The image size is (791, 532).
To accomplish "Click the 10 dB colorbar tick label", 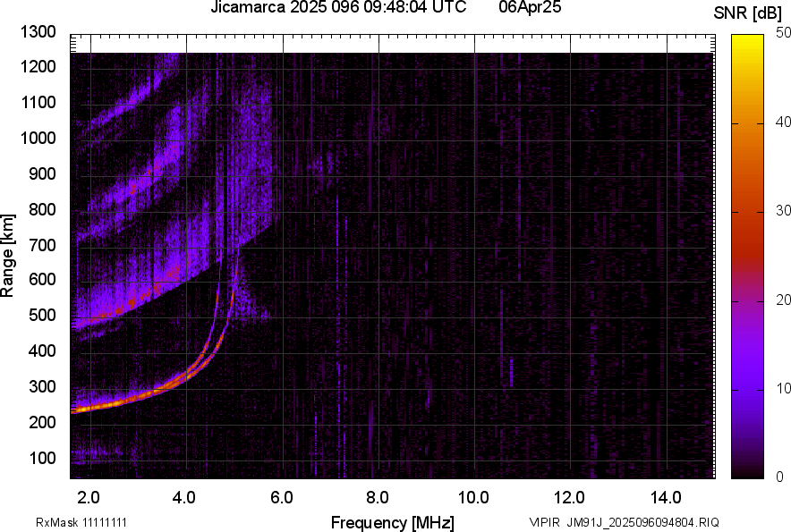I will [x=783, y=388].
